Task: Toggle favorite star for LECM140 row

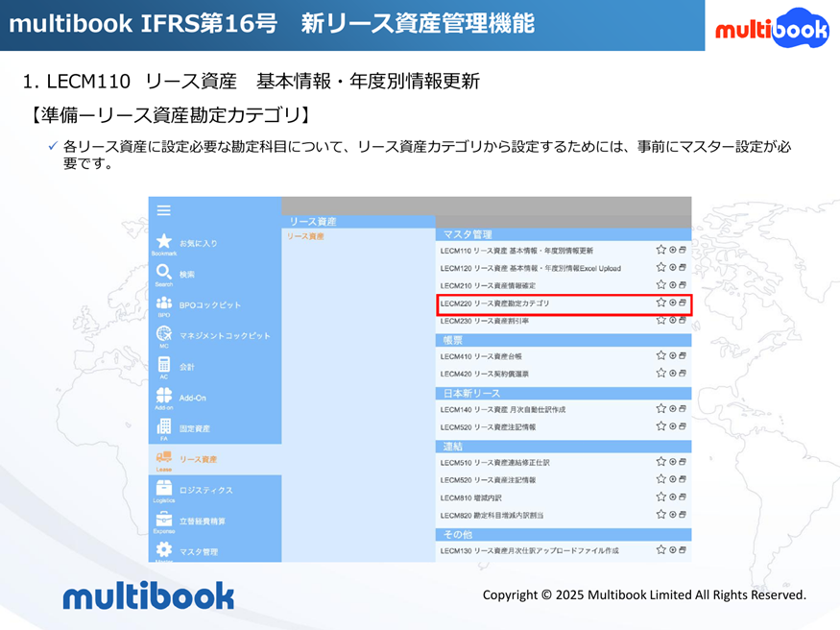Action: [661, 409]
